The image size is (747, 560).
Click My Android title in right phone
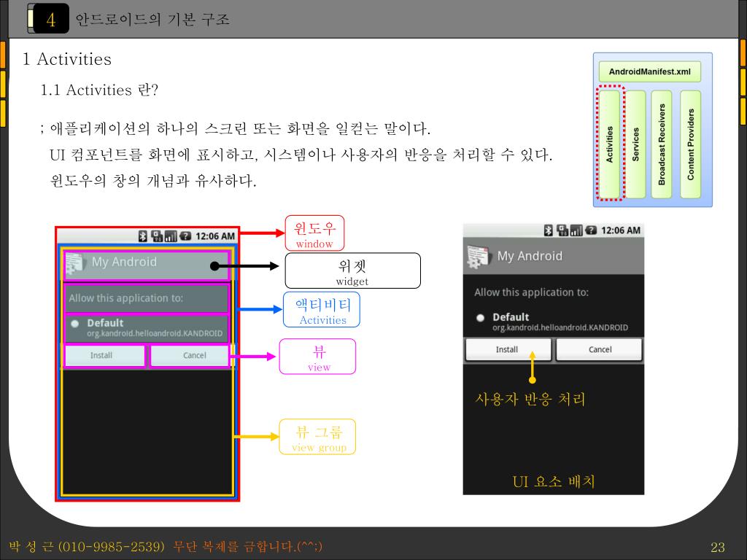pos(530,256)
